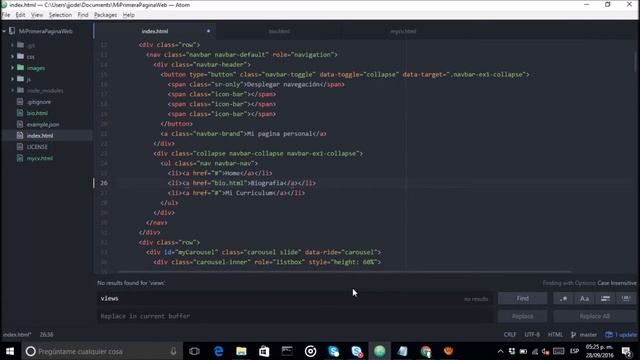640x360 pixels.
Task: Open example.json in the tree view
Action: point(43,124)
